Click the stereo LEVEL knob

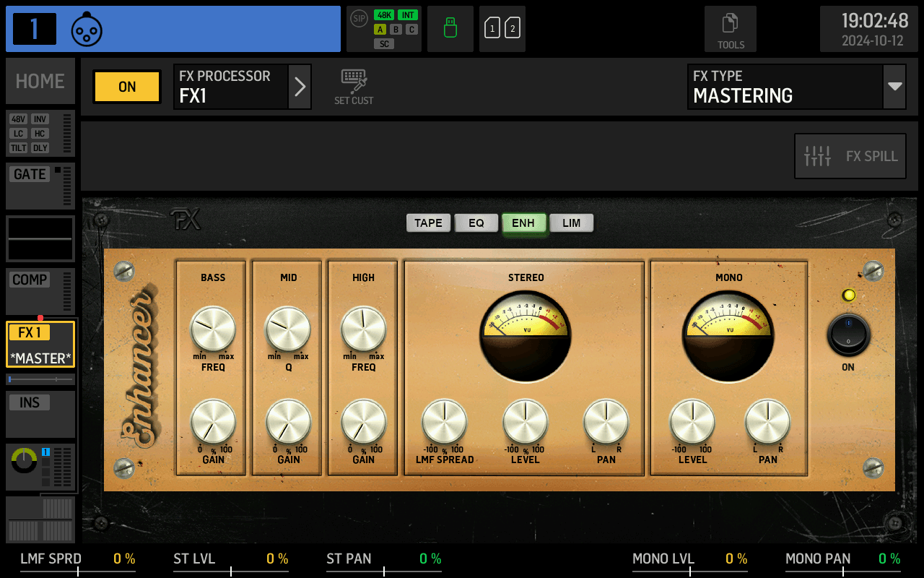526,422
